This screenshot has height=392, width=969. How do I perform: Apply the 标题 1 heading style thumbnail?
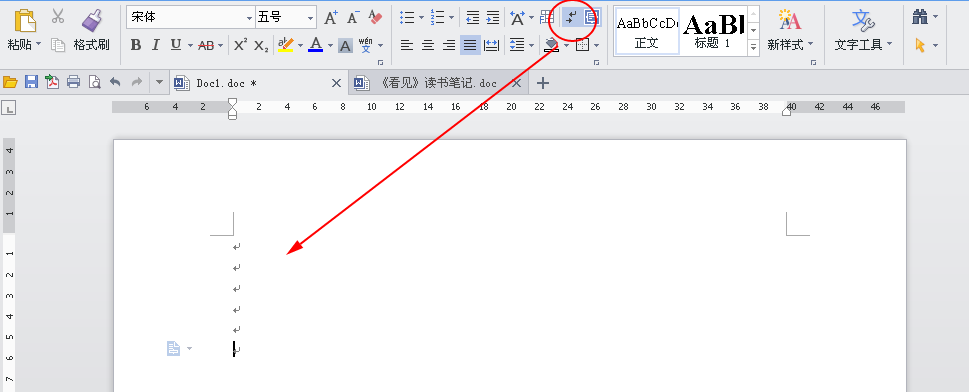click(x=713, y=31)
